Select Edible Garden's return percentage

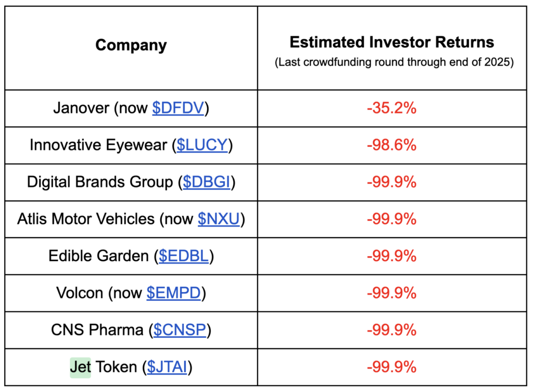point(391,256)
